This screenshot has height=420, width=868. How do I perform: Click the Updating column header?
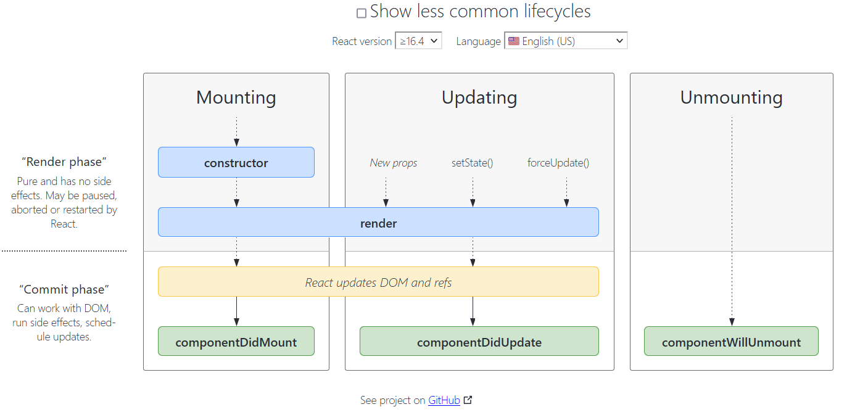479,97
